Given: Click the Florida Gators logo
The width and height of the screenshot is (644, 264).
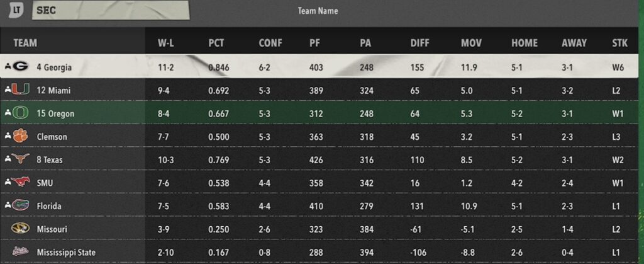Looking at the screenshot, I should pyautogui.click(x=20, y=205).
